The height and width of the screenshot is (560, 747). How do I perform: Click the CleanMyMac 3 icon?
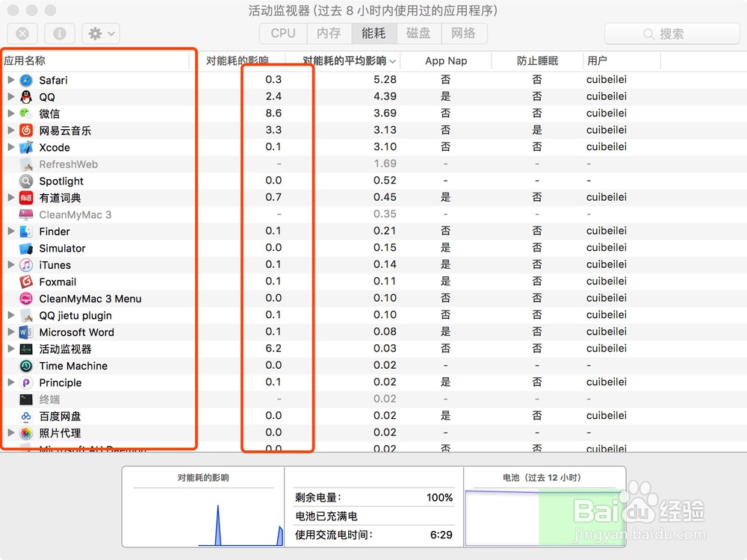click(x=26, y=215)
